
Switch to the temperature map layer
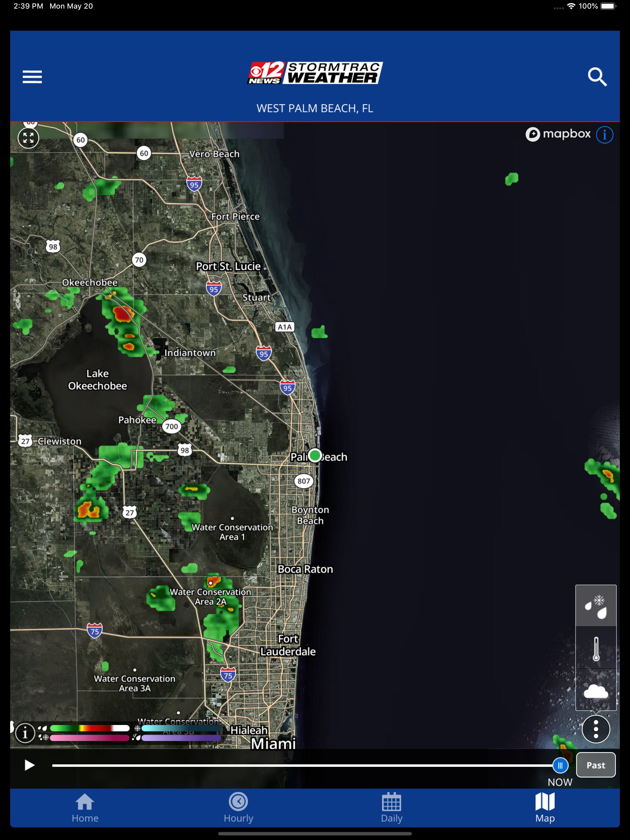(x=596, y=648)
